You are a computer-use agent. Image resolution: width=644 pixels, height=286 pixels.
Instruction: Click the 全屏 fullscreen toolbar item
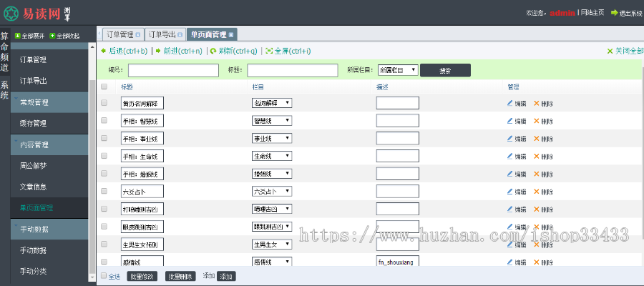tap(288, 51)
